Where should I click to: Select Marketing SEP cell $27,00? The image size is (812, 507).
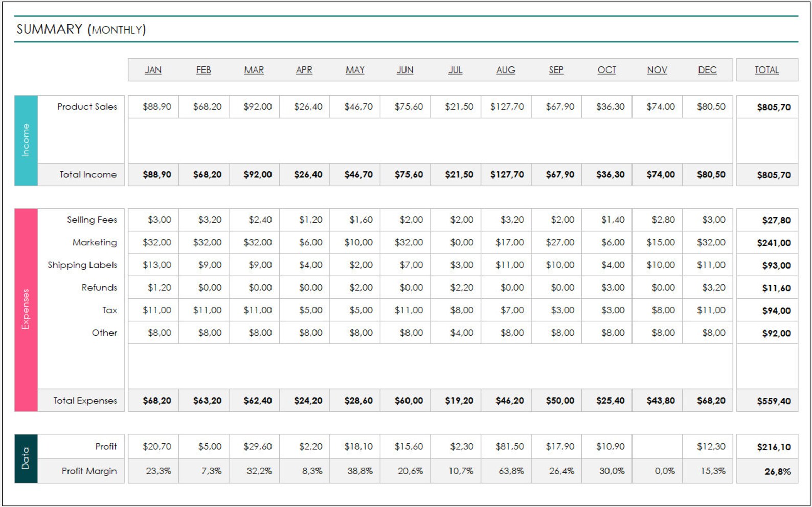point(557,242)
